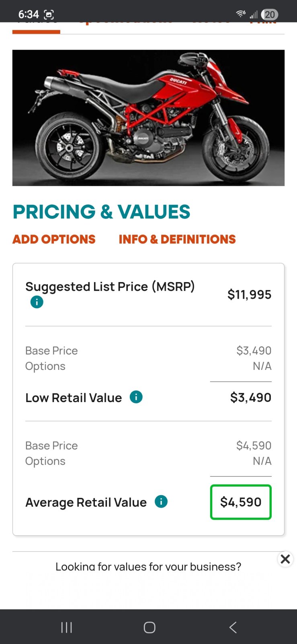Tap the screen capture status icon
Screen dimensions: 297x644
point(49,14)
